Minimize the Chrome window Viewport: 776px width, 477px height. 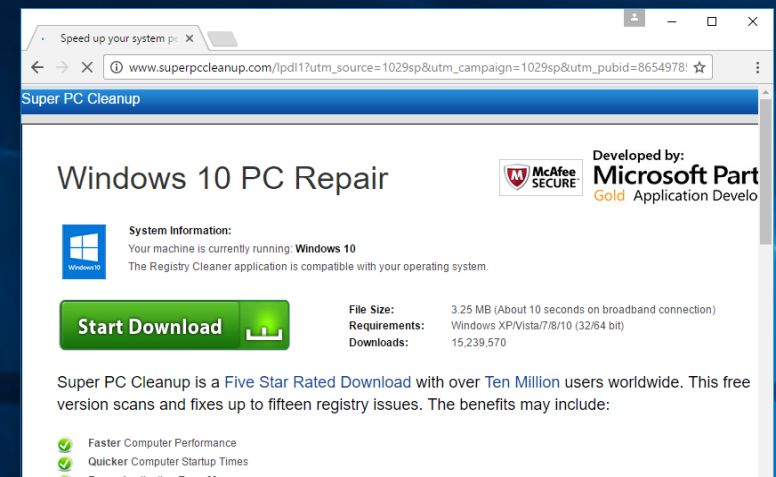click(x=672, y=21)
